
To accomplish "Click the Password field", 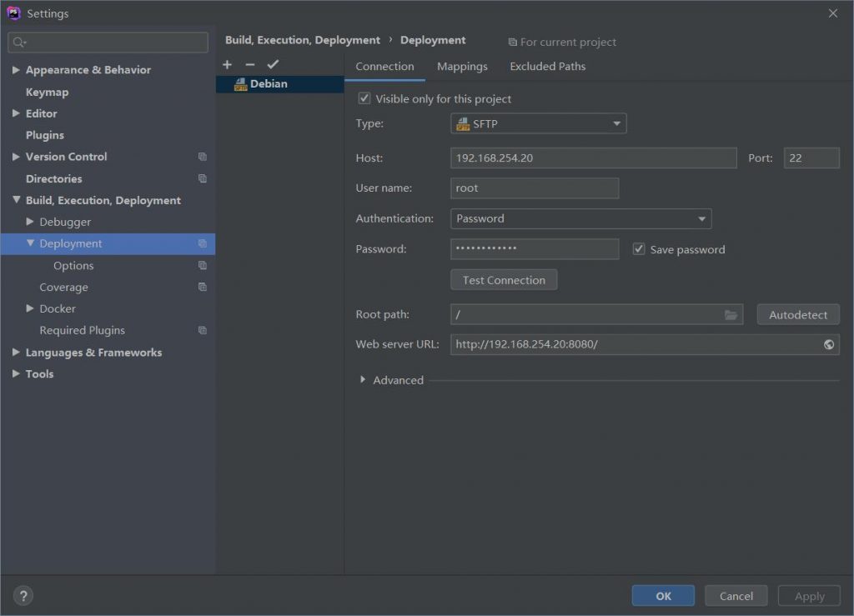I will [x=535, y=249].
